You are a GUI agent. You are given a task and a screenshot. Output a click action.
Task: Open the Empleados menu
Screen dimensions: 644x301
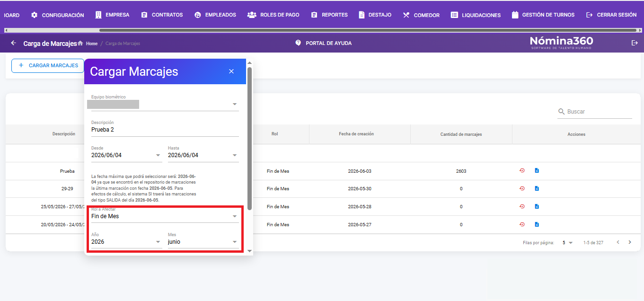point(215,15)
